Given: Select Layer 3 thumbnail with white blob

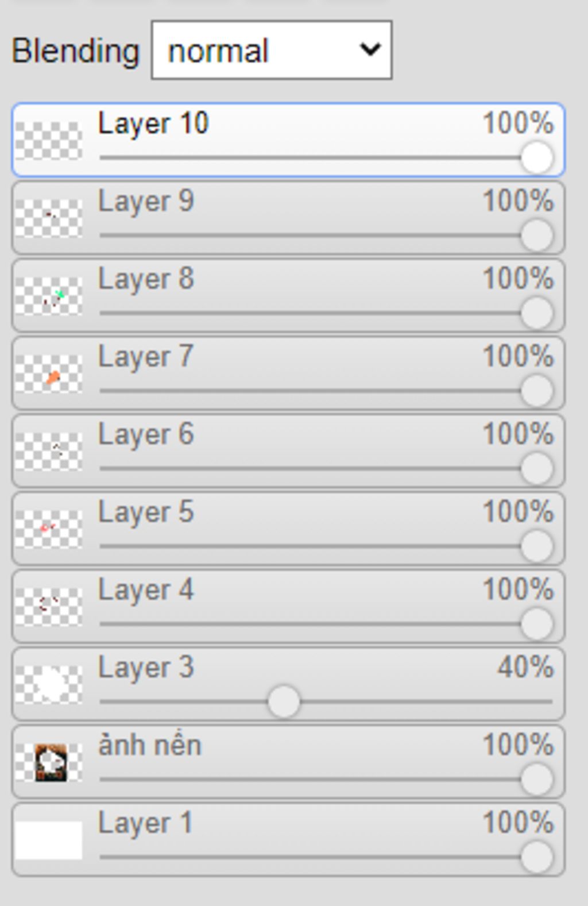Looking at the screenshot, I should (x=48, y=685).
